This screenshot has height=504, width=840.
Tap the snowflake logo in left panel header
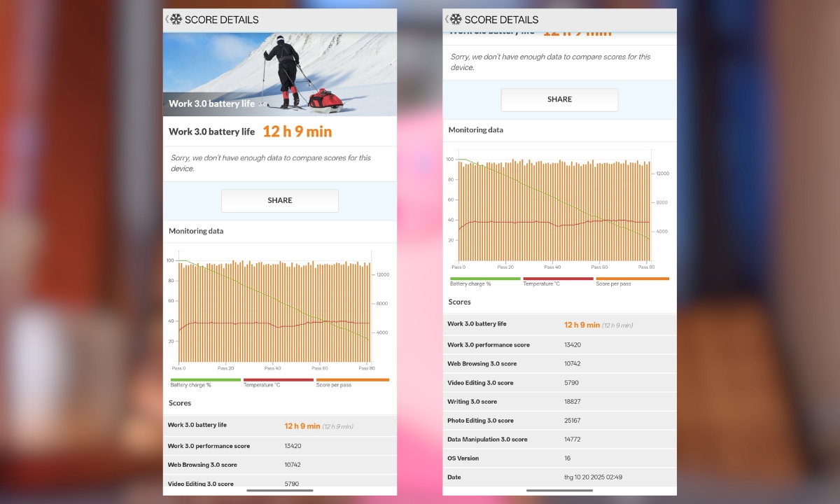(176, 20)
